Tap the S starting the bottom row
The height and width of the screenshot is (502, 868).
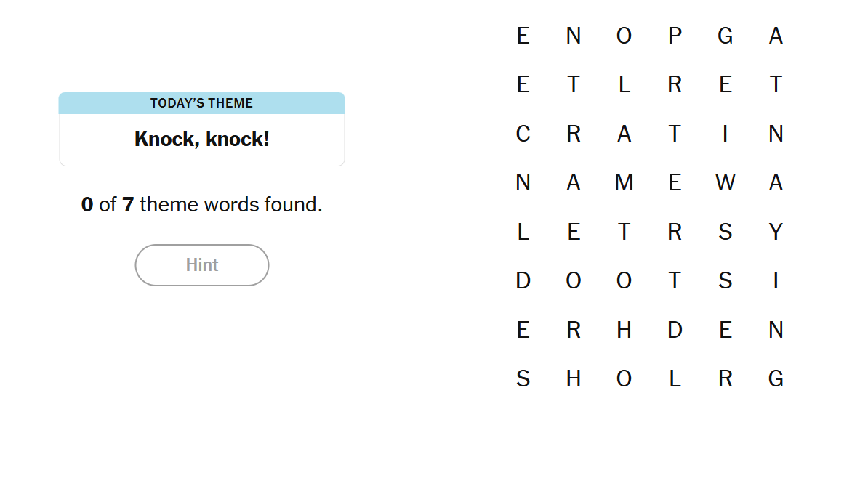pyautogui.click(x=523, y=379)
